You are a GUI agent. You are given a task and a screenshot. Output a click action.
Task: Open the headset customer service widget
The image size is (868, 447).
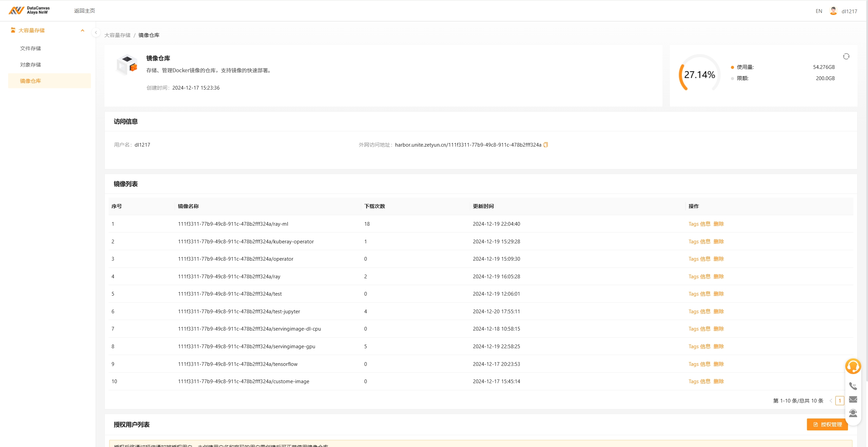(x=853, y=366)
